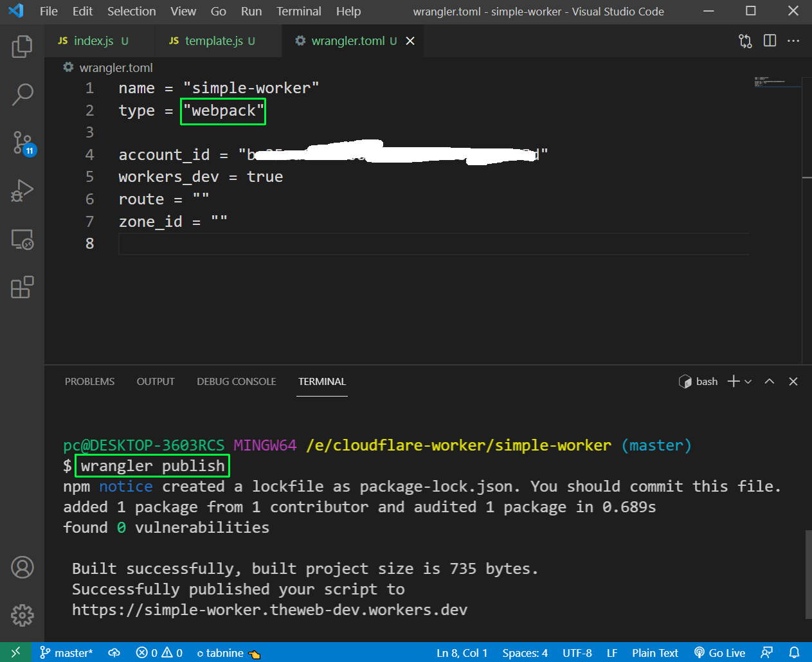Open the Edit menu

[82, 12]
